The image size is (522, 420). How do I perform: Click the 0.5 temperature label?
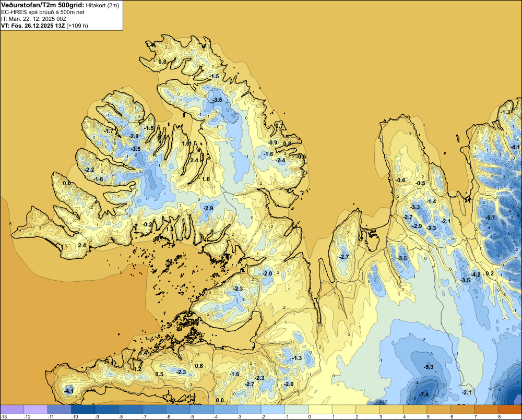tap(159, 374)
